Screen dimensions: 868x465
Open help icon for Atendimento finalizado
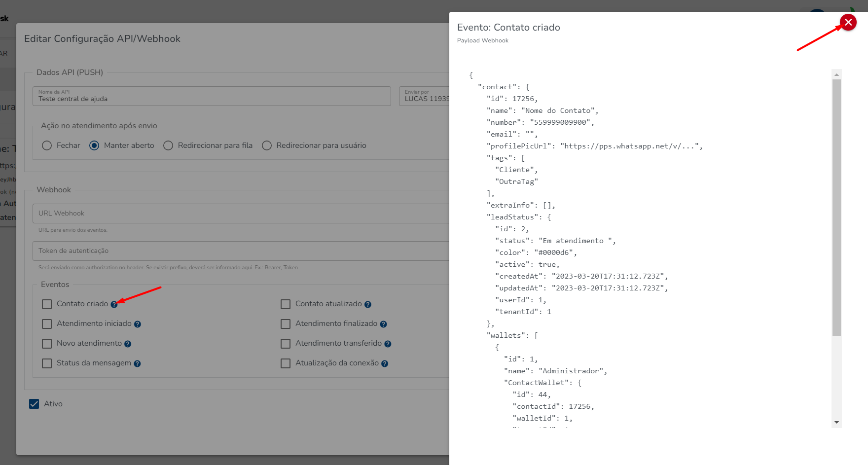pyautogui.click(x=383, y=324)
